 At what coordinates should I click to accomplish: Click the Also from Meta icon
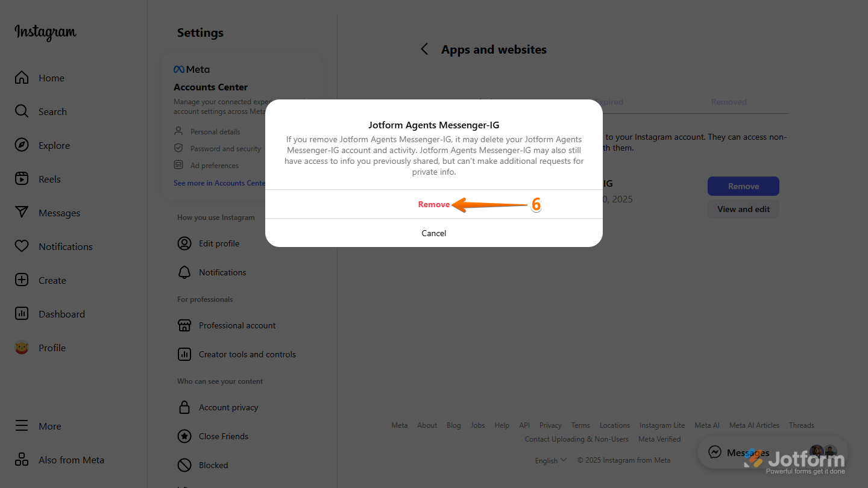click(x=22, y=460)
